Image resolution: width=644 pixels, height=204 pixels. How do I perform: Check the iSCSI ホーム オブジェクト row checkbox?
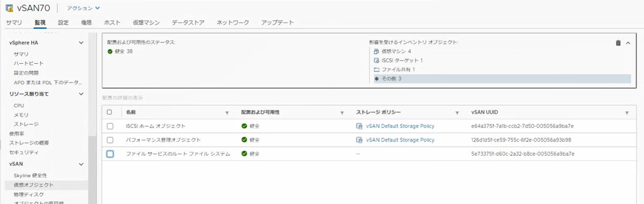(110, 126)
